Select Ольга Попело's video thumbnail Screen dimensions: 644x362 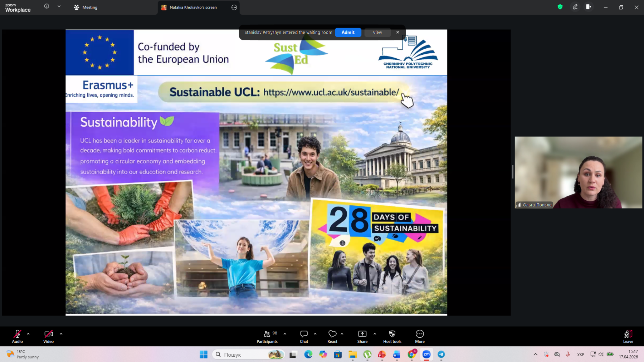[x=579, y=172]
